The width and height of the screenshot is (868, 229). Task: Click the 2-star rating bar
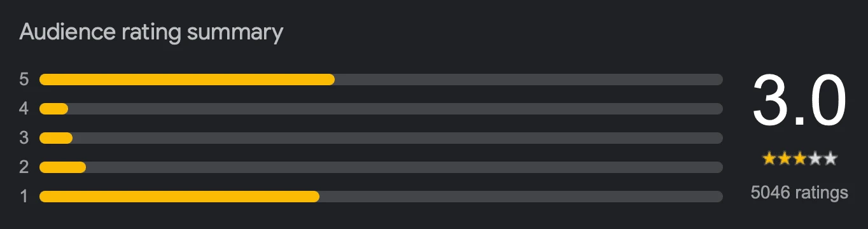point(381,167)
